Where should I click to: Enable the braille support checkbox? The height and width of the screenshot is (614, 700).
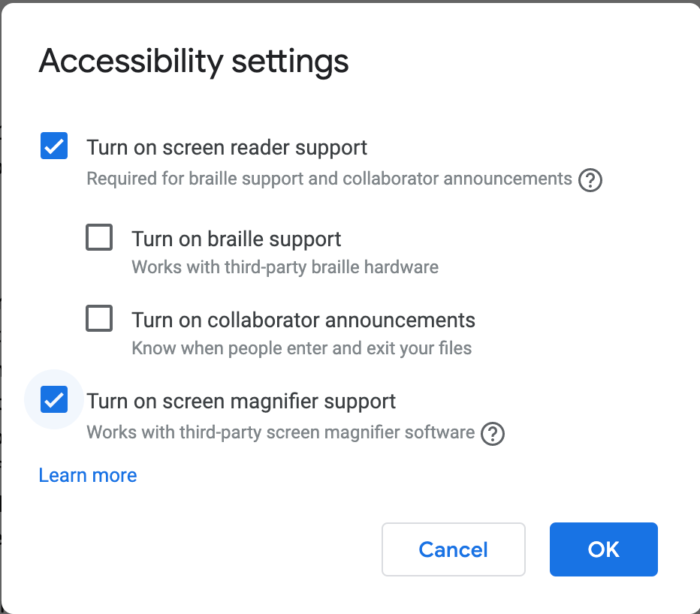point(99,238)
